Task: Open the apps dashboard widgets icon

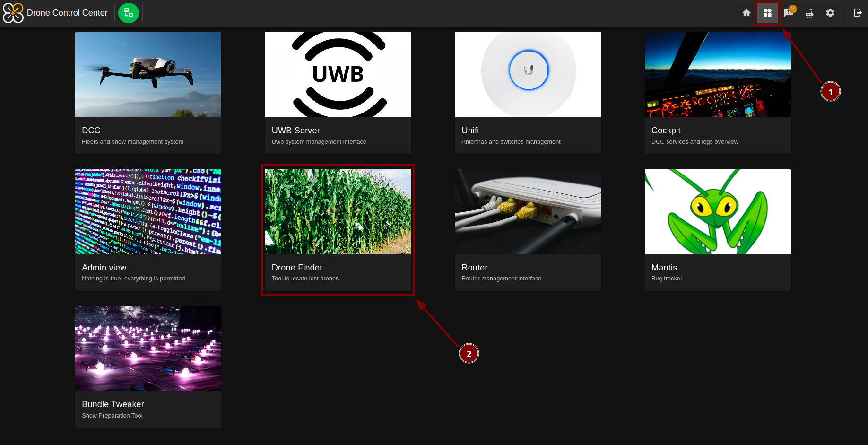Action: pyautogui.click(x=767, y=13)
